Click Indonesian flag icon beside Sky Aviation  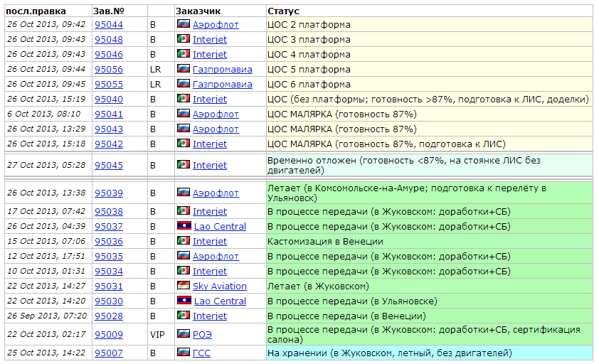point(184,285)
